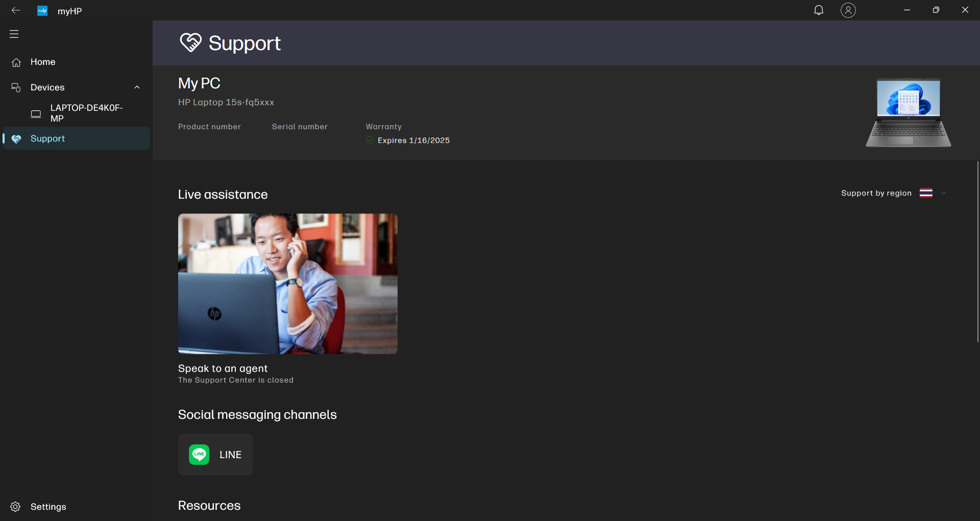Open the user account profile icon
Viewport: 980px width, 521px height.
click(x=848, y=10)
